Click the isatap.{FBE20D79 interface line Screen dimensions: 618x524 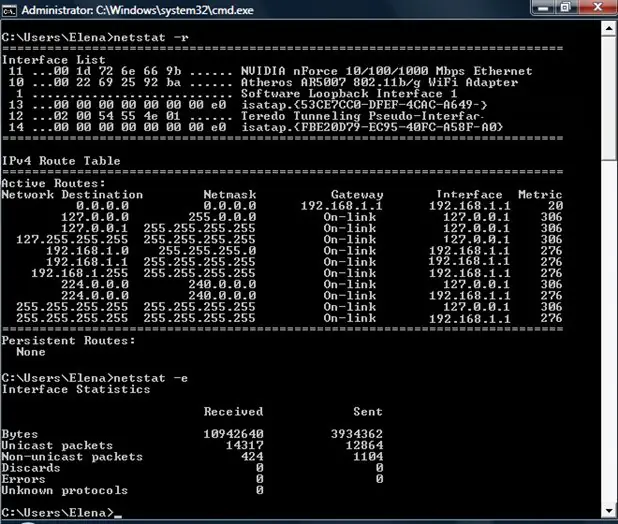point(256,127)
